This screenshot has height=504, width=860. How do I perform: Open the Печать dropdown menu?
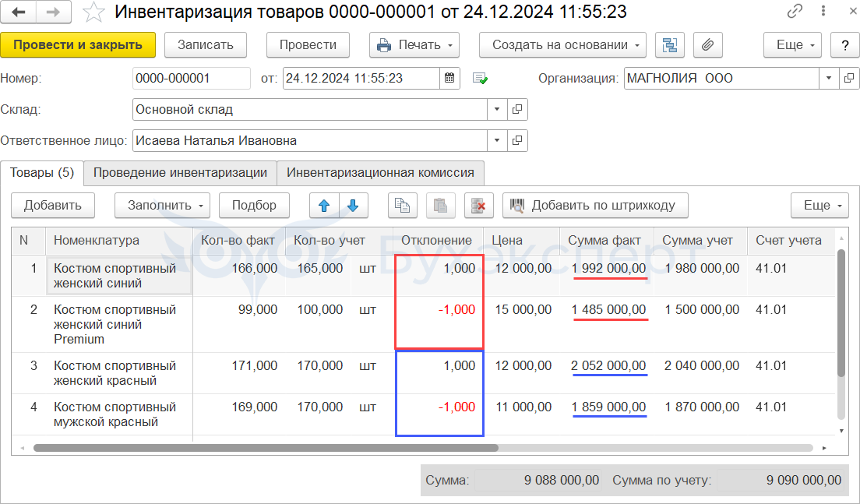click(x=414, y=45)
